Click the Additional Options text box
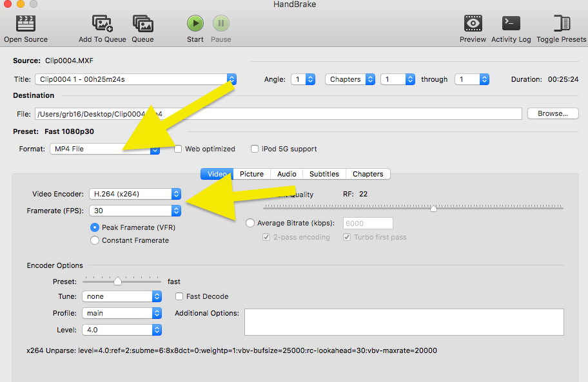The height and width of the screenshot is (382, 588). pyautogui.click(x=404, y=322)
